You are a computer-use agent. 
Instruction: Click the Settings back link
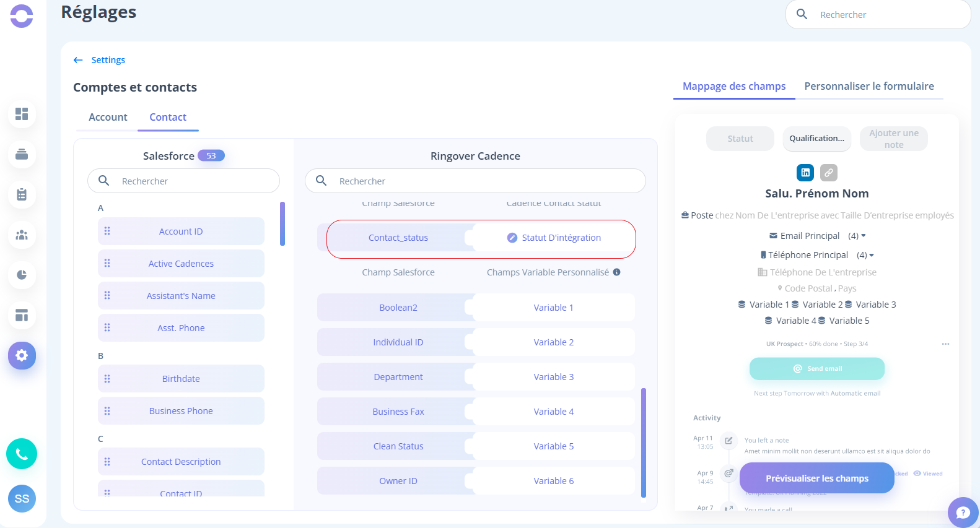click(x=108, y=60)
